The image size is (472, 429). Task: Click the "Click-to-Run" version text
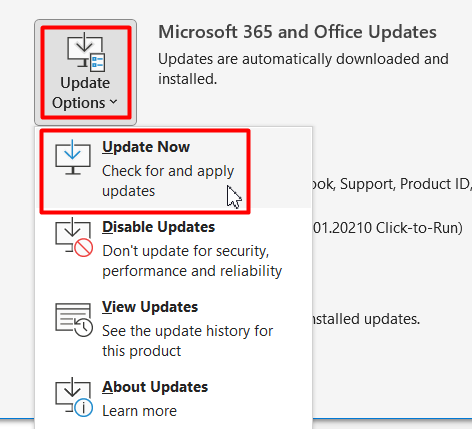(419, 228)
